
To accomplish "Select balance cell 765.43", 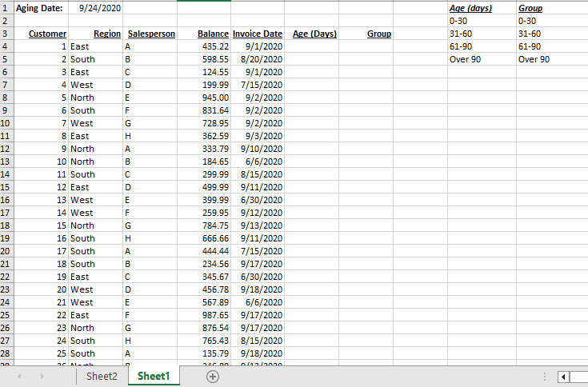I will coord(204,341).
